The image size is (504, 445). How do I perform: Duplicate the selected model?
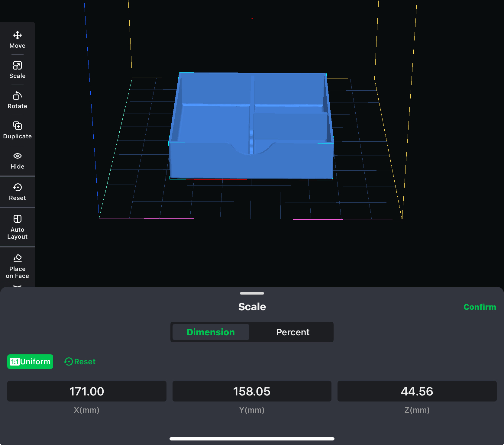pos(18,130)
